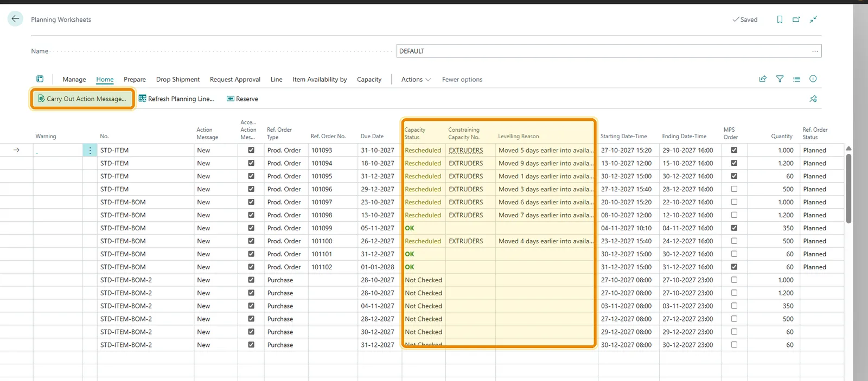
Task: Toggle Accept Action Message for order 101102
Action: (x=251, y=267)
